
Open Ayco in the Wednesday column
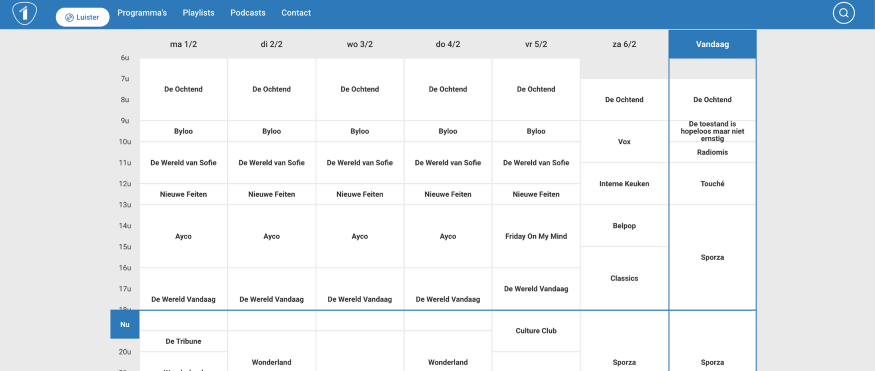pos(360,236)
